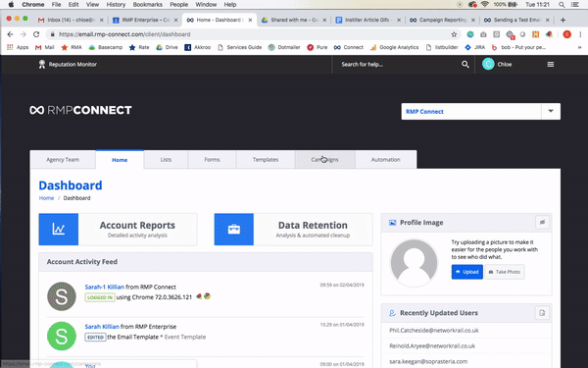Open the Basecamp bookmark
588x368 pixels.
point(106,47)
